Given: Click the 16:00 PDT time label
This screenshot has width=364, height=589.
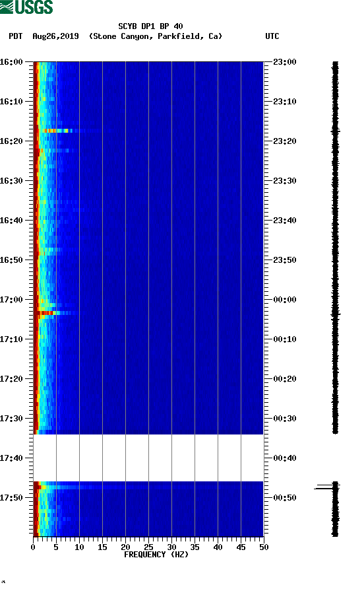Looking at the screenshot, I should [x=11, y=62].
